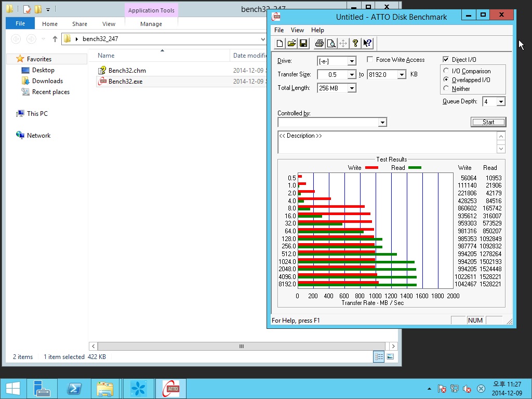Screen dimensions: 532x399
Task: Click the clock showing 2014-12-09
Action: (507, 389)
